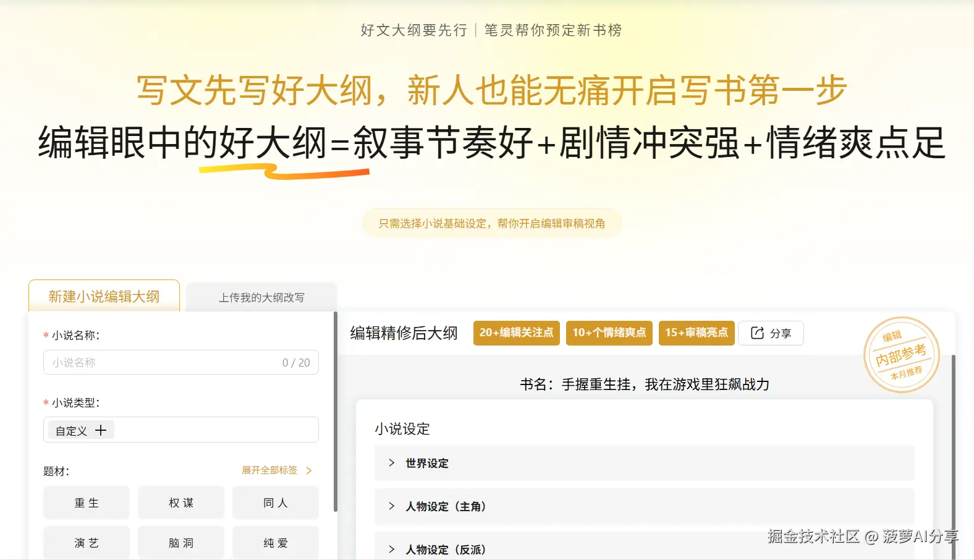This screenshot has height=560, width=974.
Task: Click the 10+个情绪爽点 badge
Action: tap(609, 333)
